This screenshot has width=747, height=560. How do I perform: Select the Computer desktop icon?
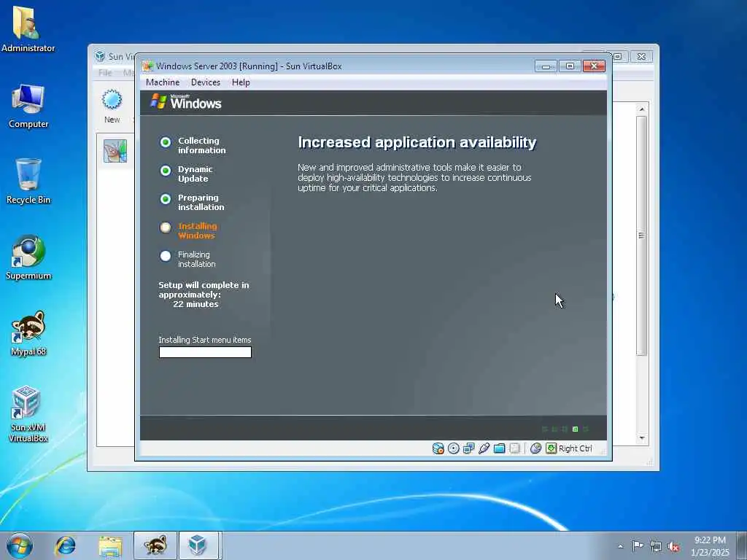pos(28,106)
